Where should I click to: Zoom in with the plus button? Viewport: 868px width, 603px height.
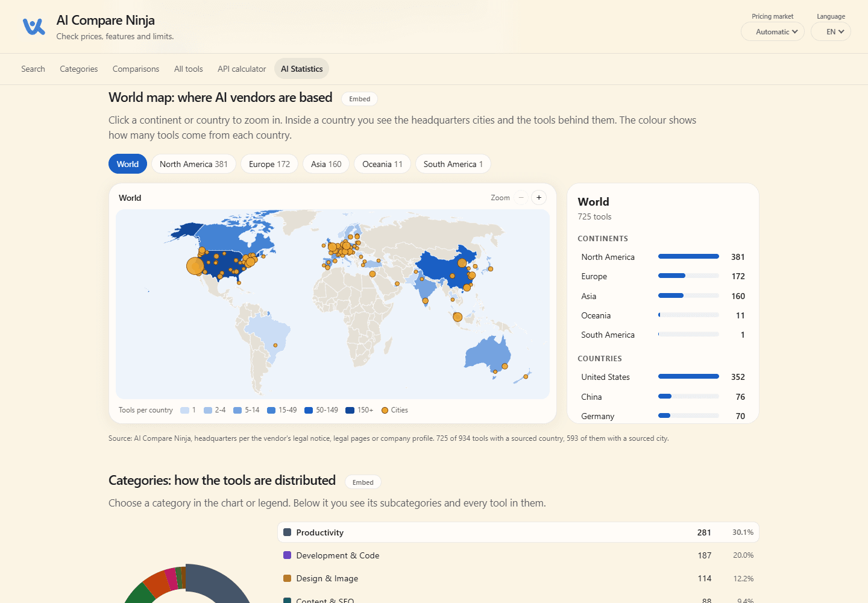pyautogui.click(x=539, y=197)
